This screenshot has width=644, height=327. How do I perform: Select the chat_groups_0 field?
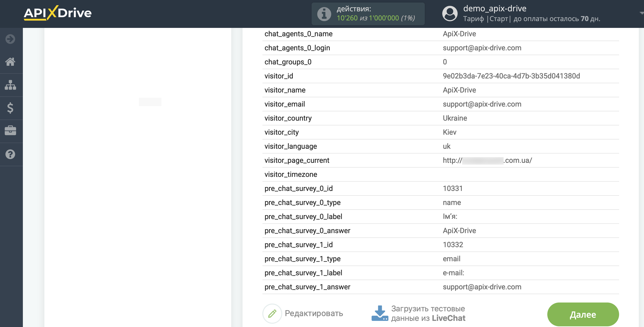(x=288, y=62)
